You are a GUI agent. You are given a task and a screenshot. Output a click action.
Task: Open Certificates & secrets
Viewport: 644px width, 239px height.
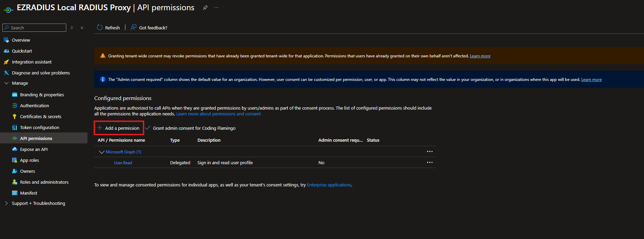tap(41, 116)
